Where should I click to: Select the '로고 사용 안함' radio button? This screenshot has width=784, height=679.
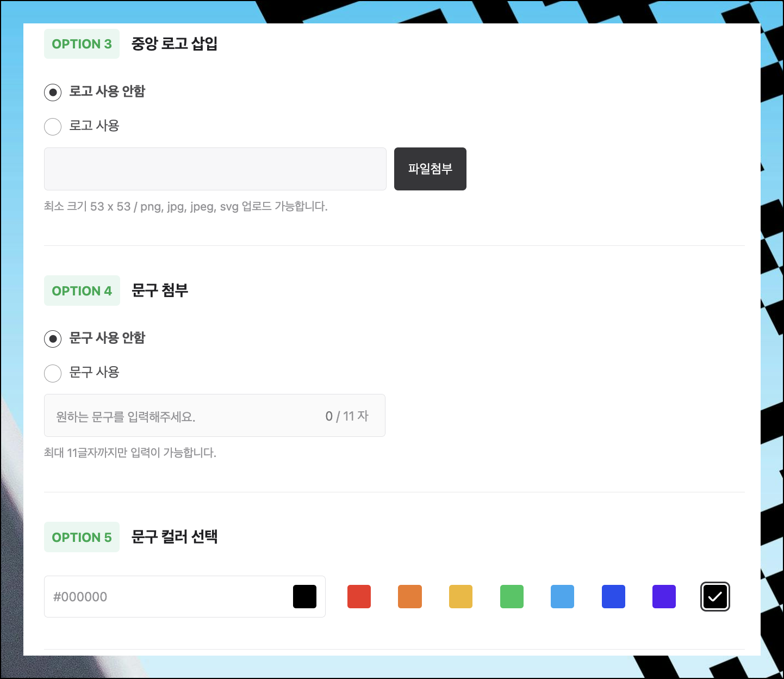pyautogui.click(x=53, y=92)
